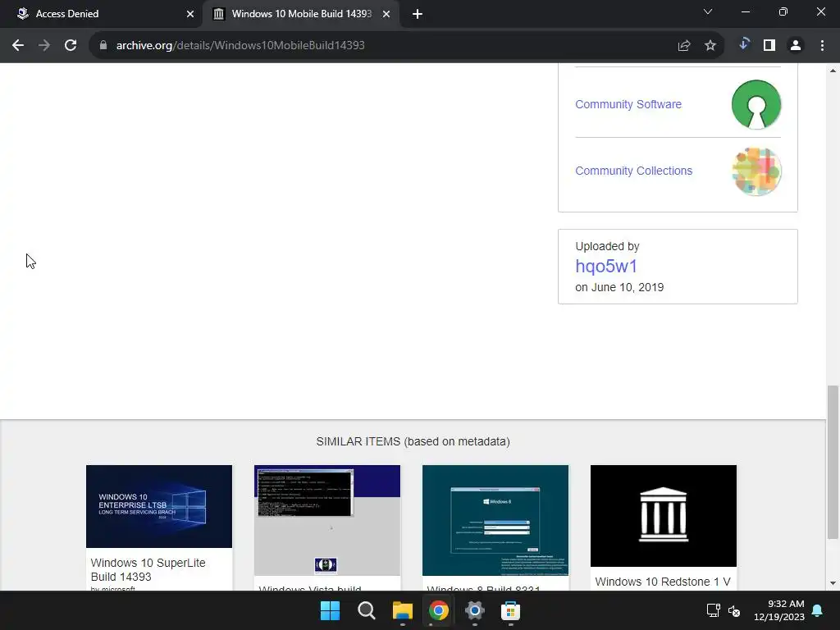The image size is (840, 630).
Task: Open the Community Collections link
Action: 633,171
